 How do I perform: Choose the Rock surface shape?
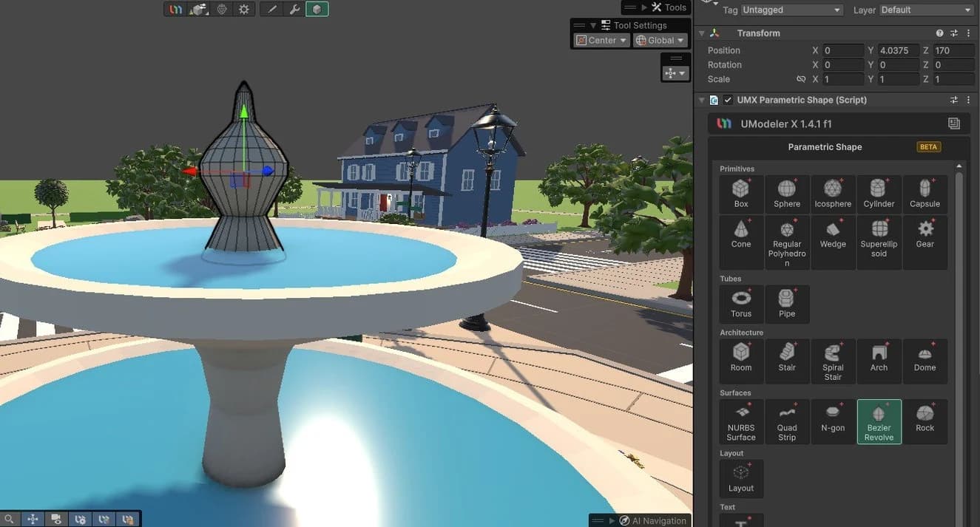(925, 422)
